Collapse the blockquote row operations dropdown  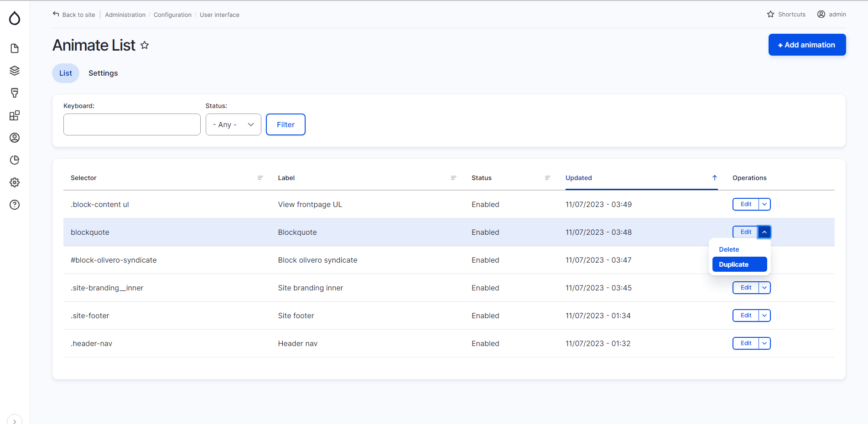764,232
